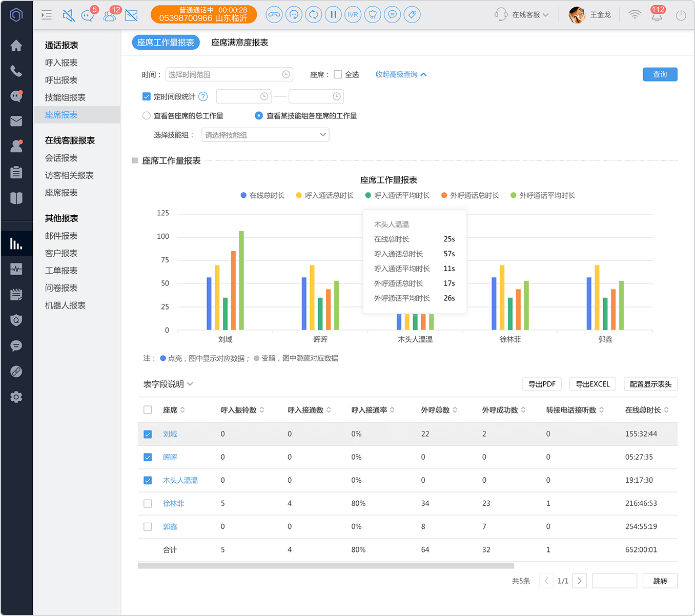This screenshot has width=695, height=616.
Task: Check the row checkbox for 郭鑫
Action: click(x=148, y=526)
